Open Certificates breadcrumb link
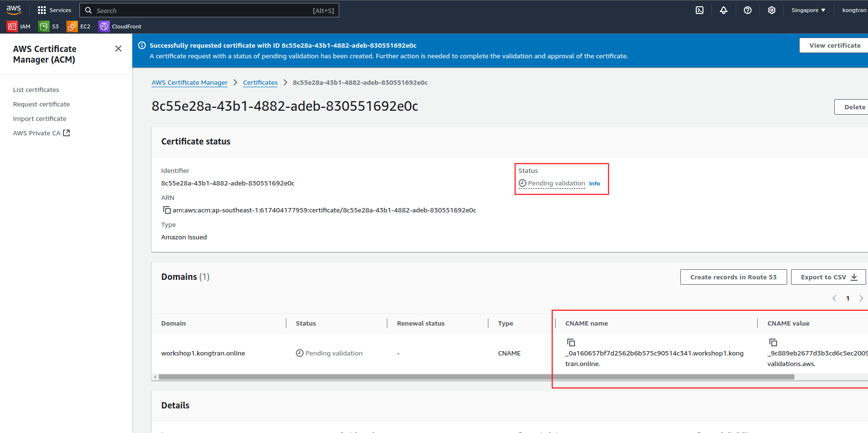The image size is (868, 433). [x=260, y=82]
